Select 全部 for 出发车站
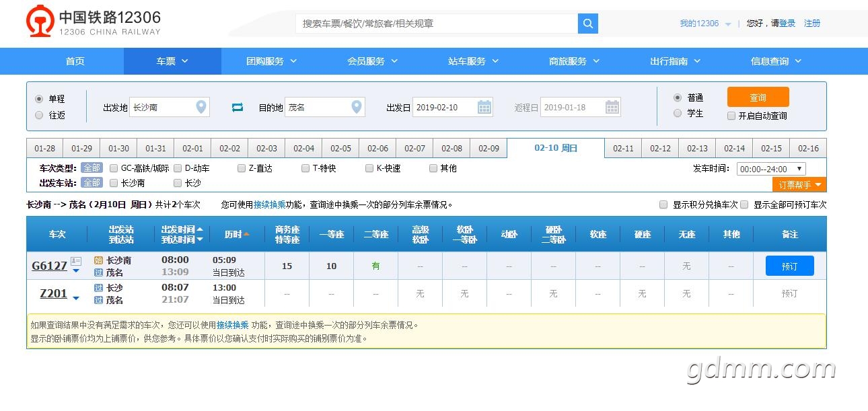This screenshot has width=868, height=411. click(92, 182)
